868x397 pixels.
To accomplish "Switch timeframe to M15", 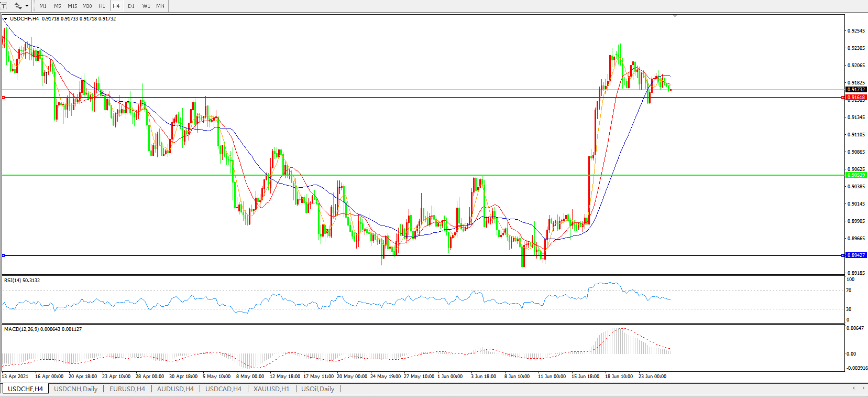I will [x=72, y=6].
